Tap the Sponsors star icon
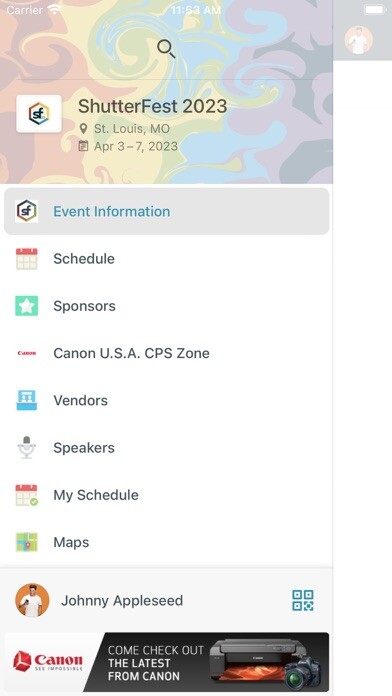 (x=27, y=306)
